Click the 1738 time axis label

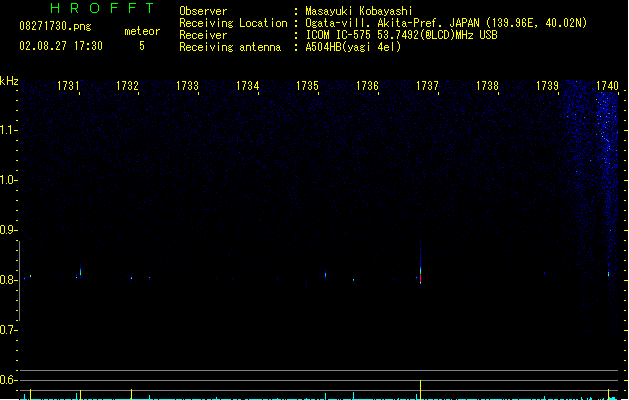tap(487, 86)
